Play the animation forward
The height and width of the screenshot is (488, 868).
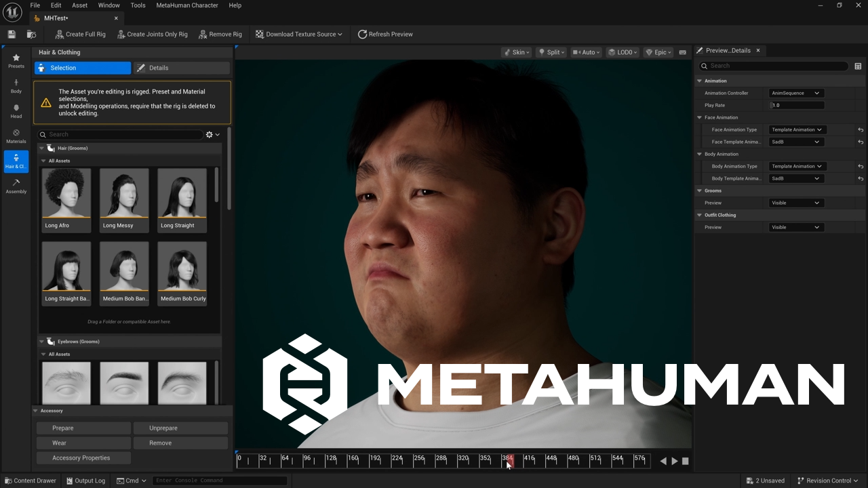(x=674, y=461)
